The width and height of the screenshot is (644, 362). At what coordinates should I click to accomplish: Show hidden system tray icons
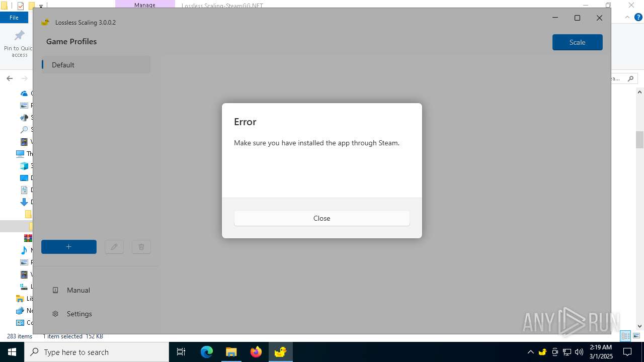click(x=530, y=352)
